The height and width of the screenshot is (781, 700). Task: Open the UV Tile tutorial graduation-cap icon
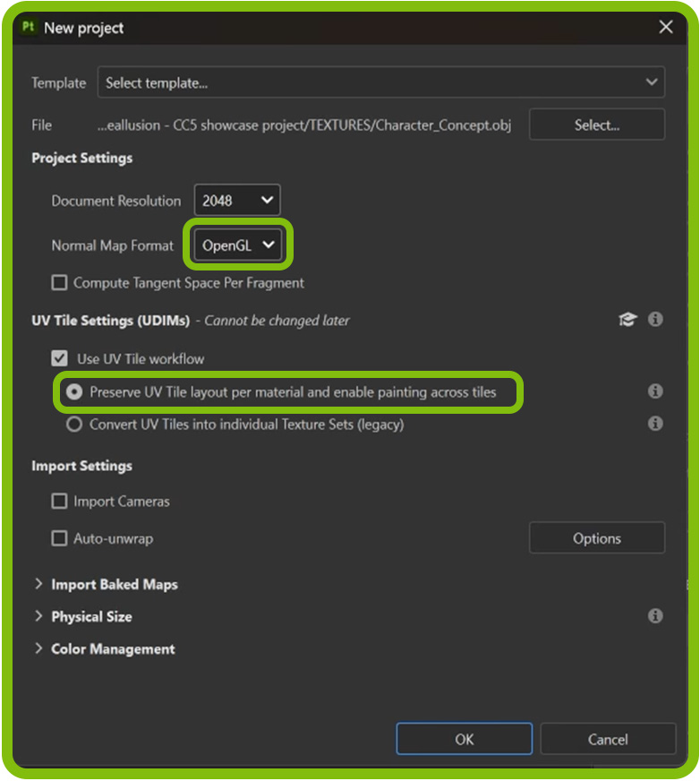[x=627, y=319]
